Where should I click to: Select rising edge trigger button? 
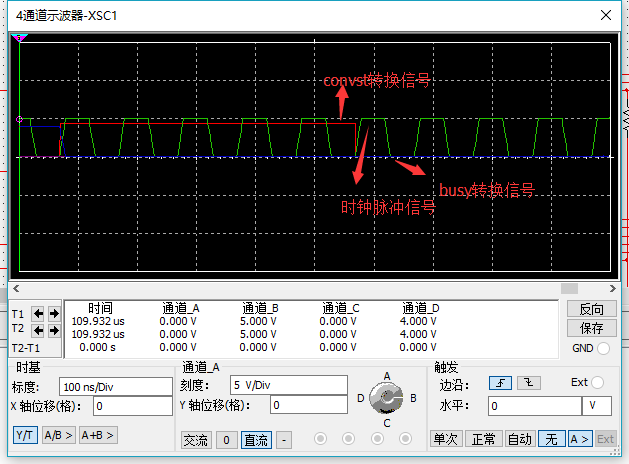500,383
